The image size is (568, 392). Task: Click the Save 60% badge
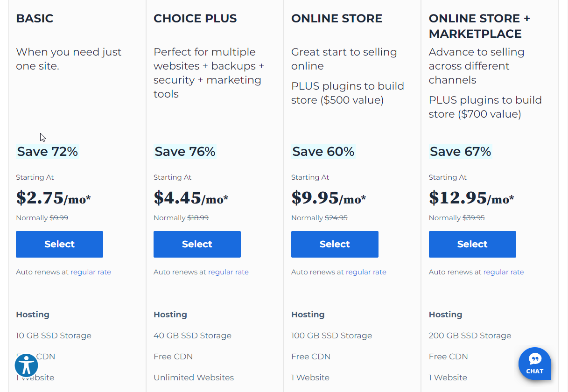pos(323,152)
